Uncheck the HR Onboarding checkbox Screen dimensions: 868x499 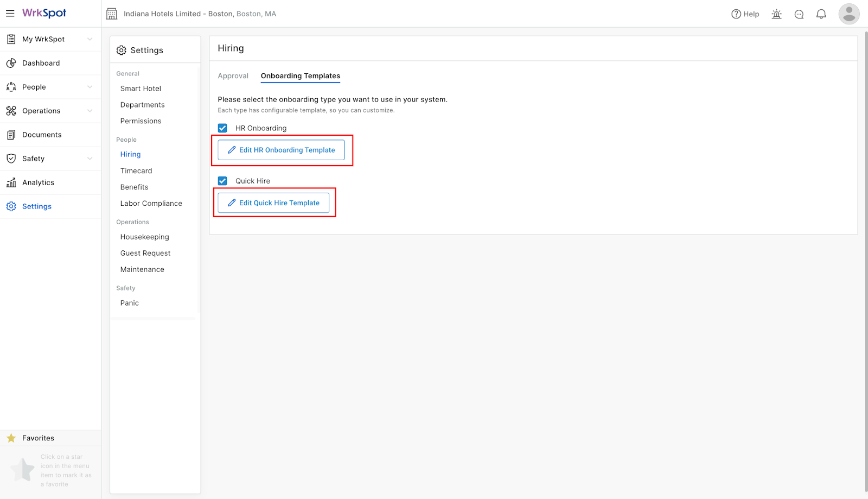point(222,128)
